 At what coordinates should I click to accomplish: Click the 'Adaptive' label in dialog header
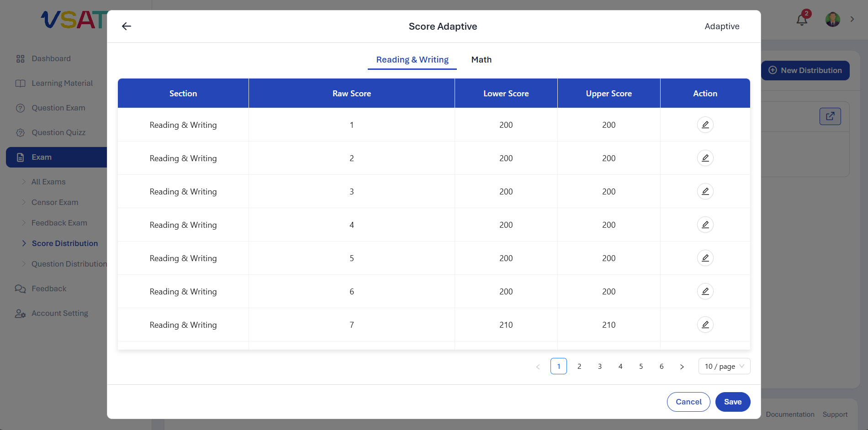click(x=722, y=26)
